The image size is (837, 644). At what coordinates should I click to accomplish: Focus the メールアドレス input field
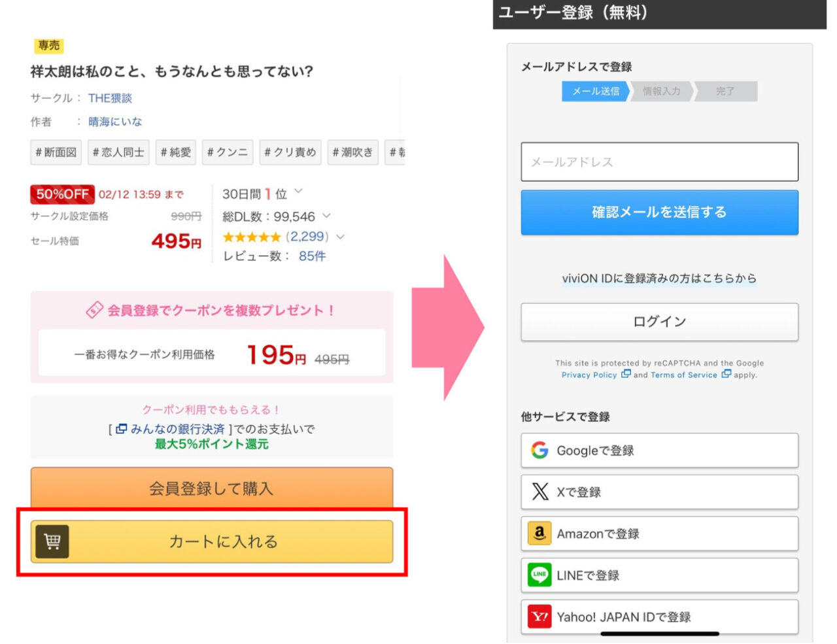(x=659, y=161)
